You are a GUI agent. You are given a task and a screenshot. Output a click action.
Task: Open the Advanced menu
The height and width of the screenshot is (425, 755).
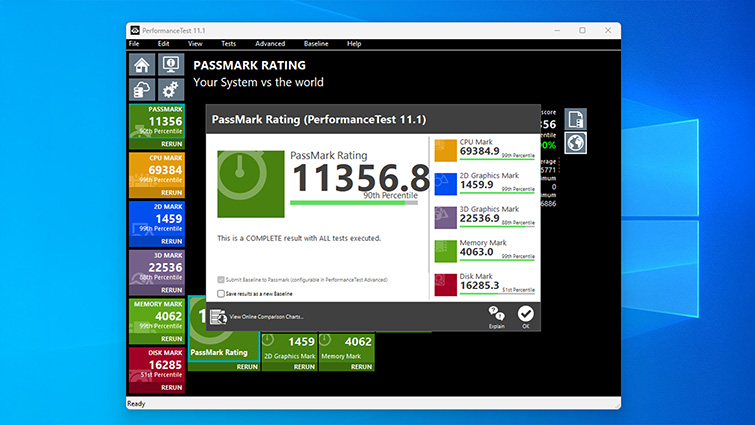point(270,44)
